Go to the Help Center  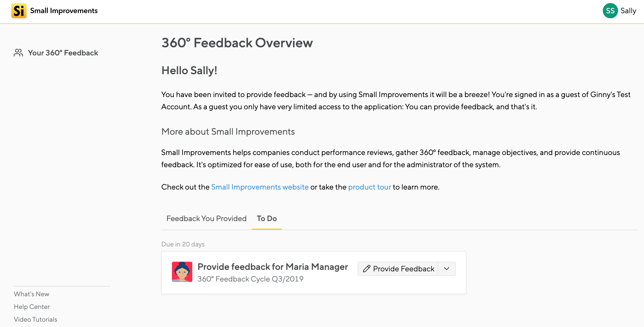(32, 307)
